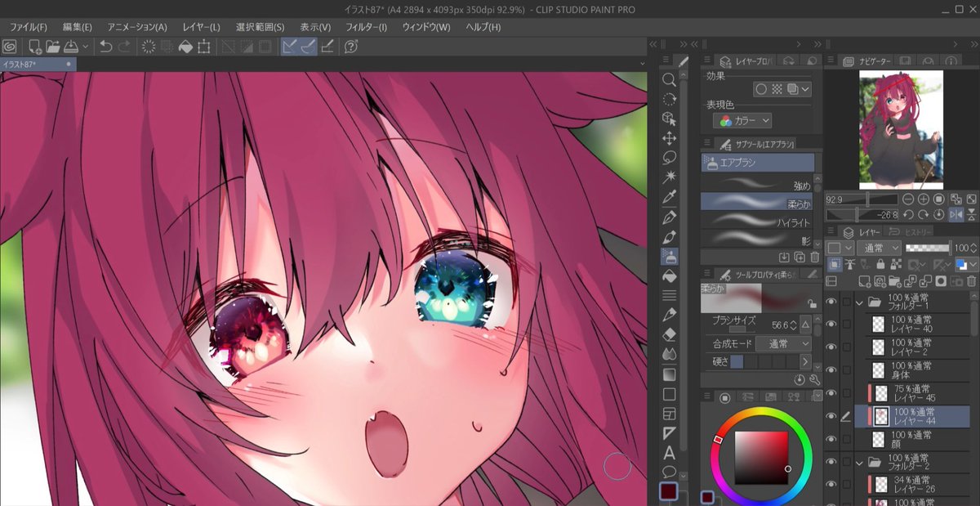Screen dimensions: 980x506
Task: Open 効果 effect options dropdown arrow
Action: [806, 89]
